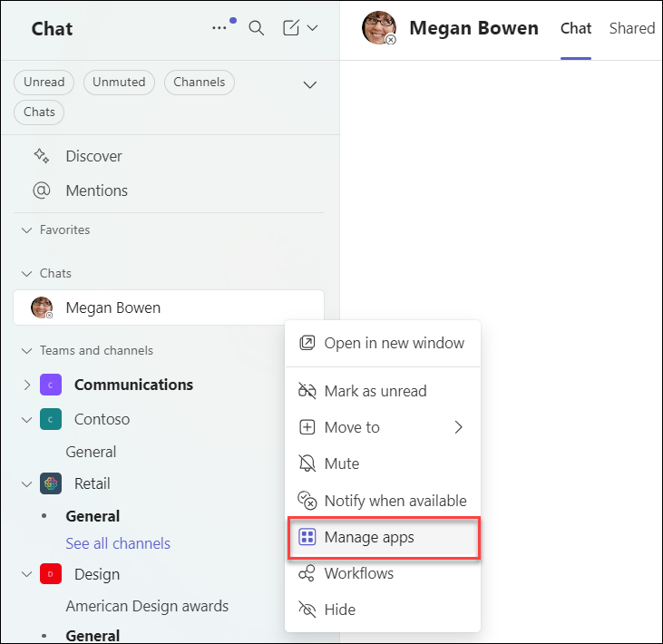Open the more options ellipsis in Chat header
Image resolution: width=663 pixels, height=644 pixels.
click(219, 28)
